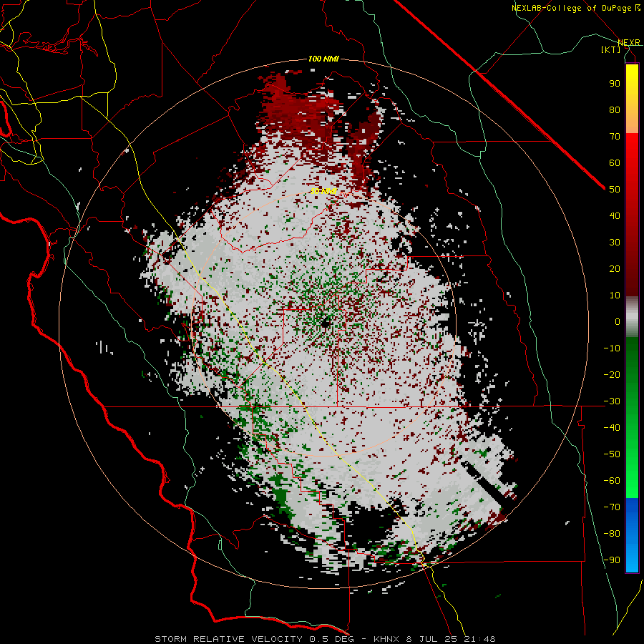Viewport: 644px width, 644px height.
Task: Select the -50 knot scale label
Action: coord(612,454)
